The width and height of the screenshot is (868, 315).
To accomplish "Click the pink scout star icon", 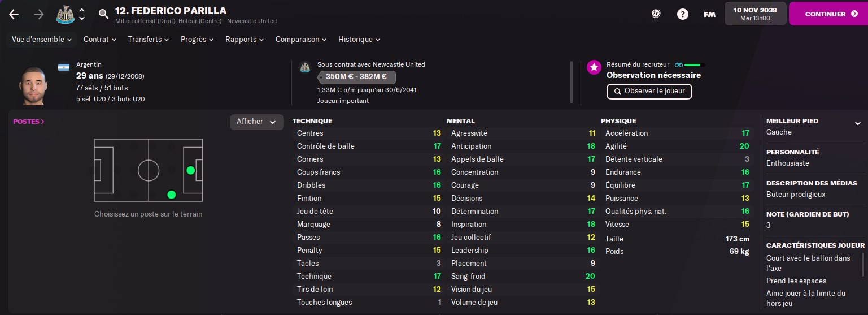I will 594,67.
